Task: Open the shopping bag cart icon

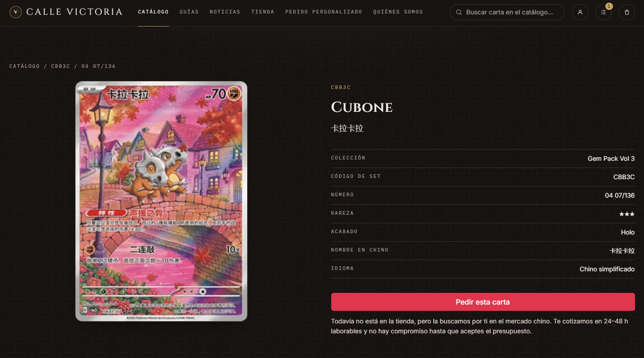Action: (627, 12)
